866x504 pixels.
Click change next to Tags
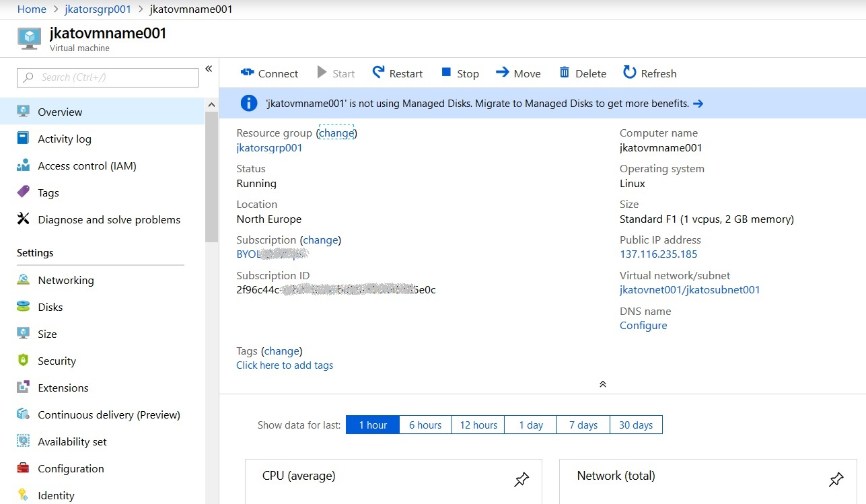[x=282, y=351]
